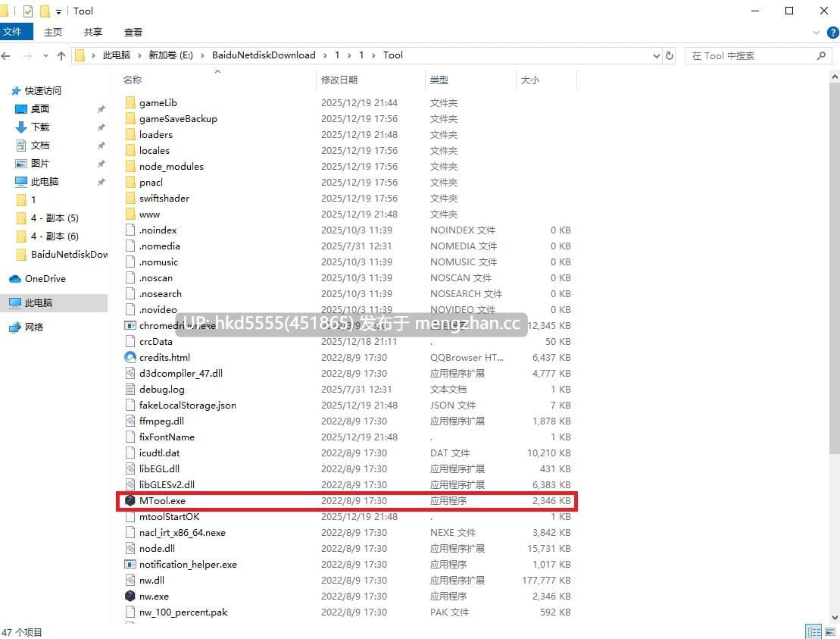Viewport: 840px width, 639px height.
Task: Go back with the Back arrow
Action: 6,56
